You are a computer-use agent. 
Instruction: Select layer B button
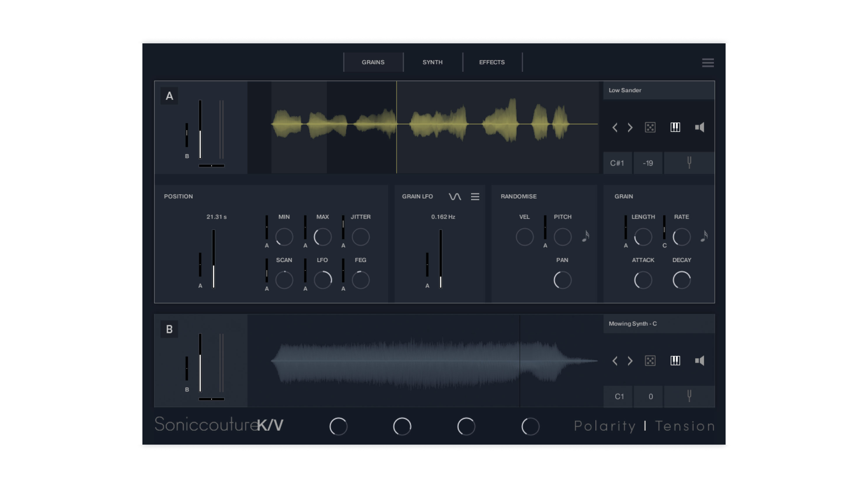click(169, 329)
